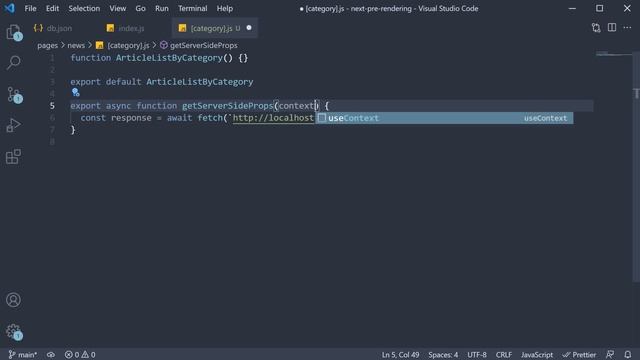Open the Explorer view in activity bar
Screen dimensions: 640x360
click(x=13, y=32)
